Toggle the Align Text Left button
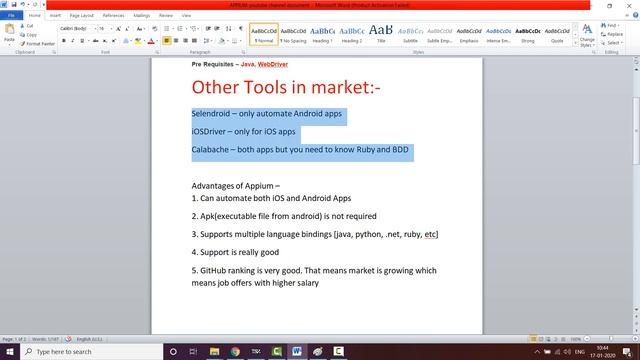Screen dimensions: 640x360 pos(167,41)
